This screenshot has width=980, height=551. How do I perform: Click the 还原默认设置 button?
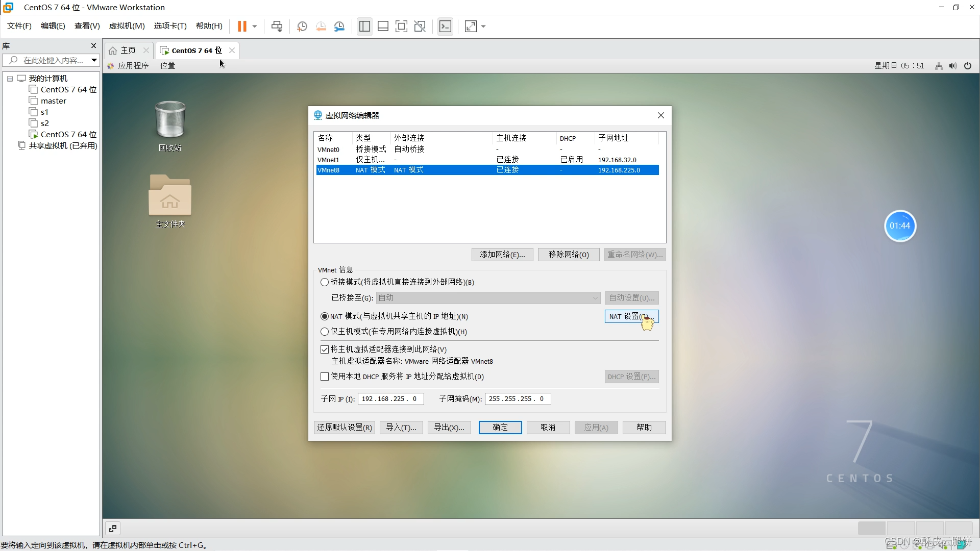pyautogui.click(x=344, y=427)
